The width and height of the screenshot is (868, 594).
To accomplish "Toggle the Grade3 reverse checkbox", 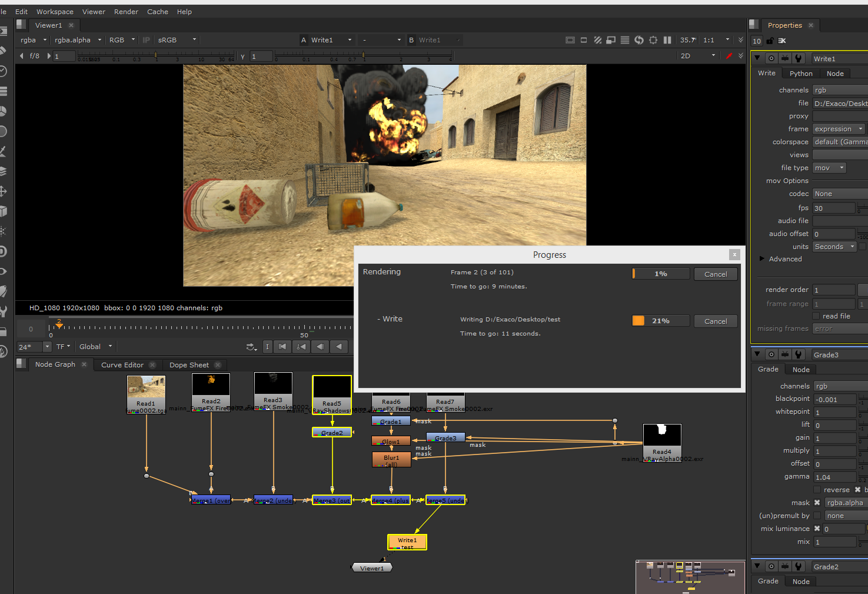I will coord(817,490).
